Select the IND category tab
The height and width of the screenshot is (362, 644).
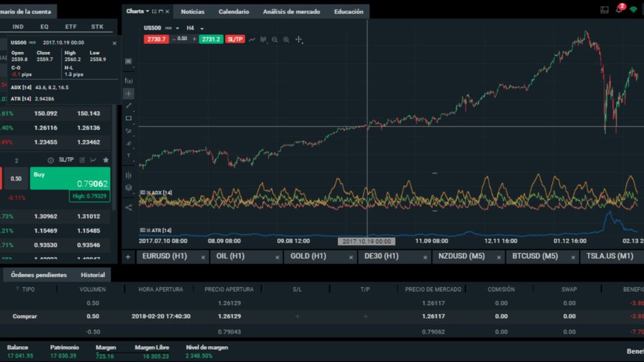point(18,26)
